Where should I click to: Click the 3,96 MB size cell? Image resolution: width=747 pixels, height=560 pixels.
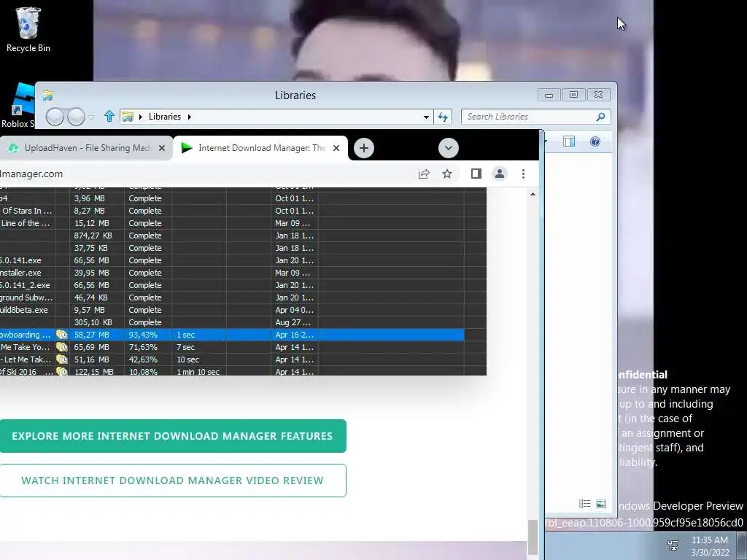90,198
